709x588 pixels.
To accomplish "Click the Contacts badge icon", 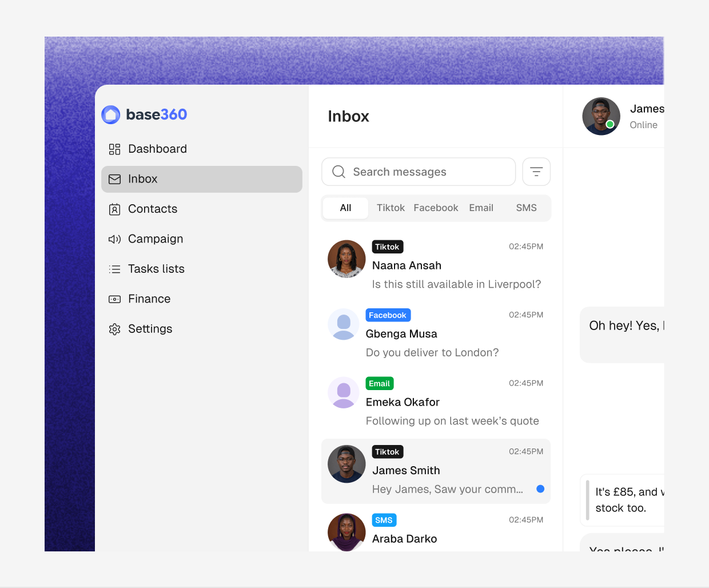I will pos(114,209).
